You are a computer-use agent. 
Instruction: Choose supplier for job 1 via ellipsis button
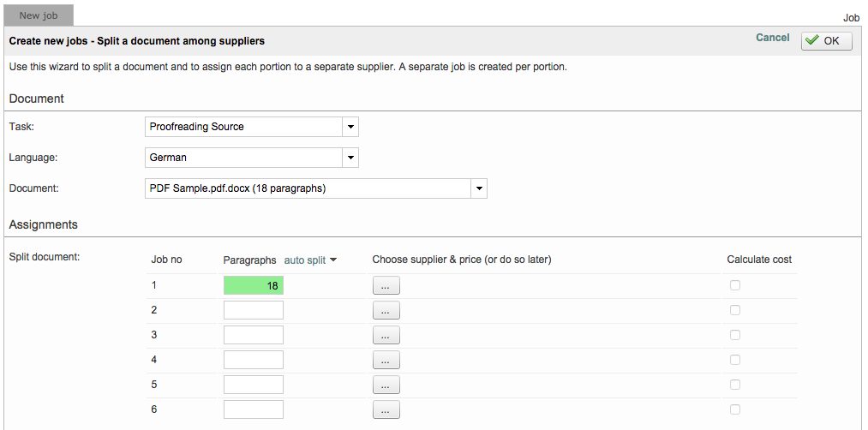click(x=386, y=286)
